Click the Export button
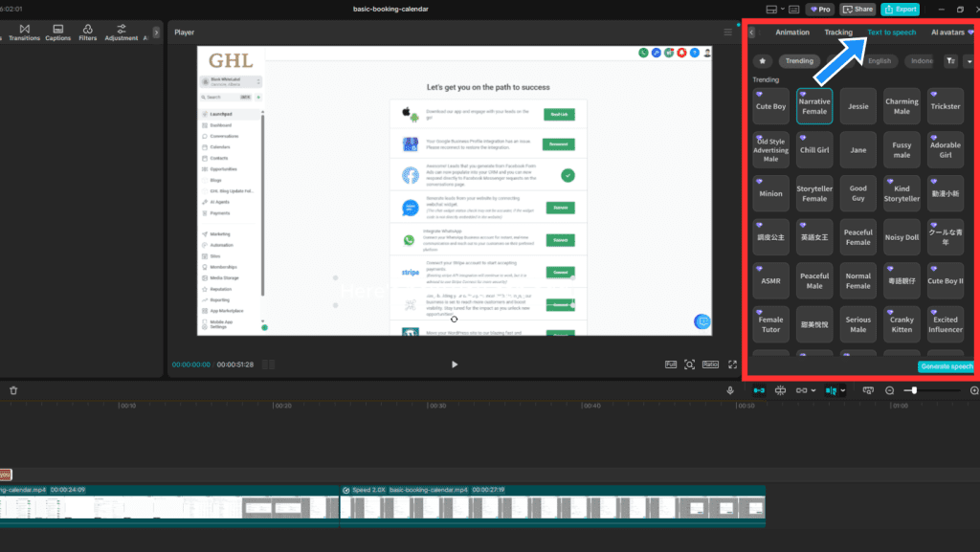This screenshot has height=552, width=980. (x=900, y=9)
